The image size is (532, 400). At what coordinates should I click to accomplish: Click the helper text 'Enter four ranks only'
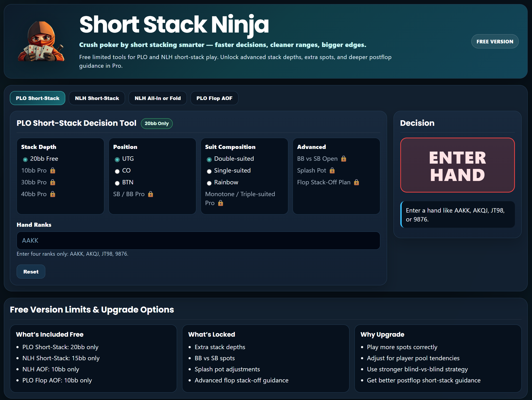point(72,254)
